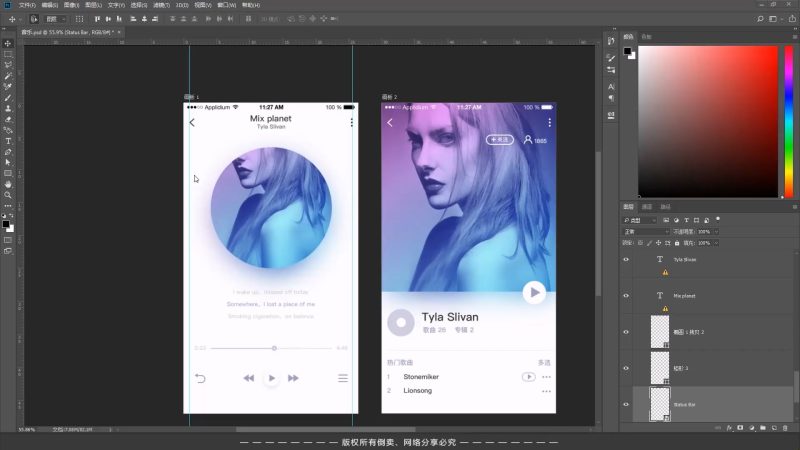Add a layer style with the fx icon
This screenshot has height=450, width=800.
[x=728, y=429]
